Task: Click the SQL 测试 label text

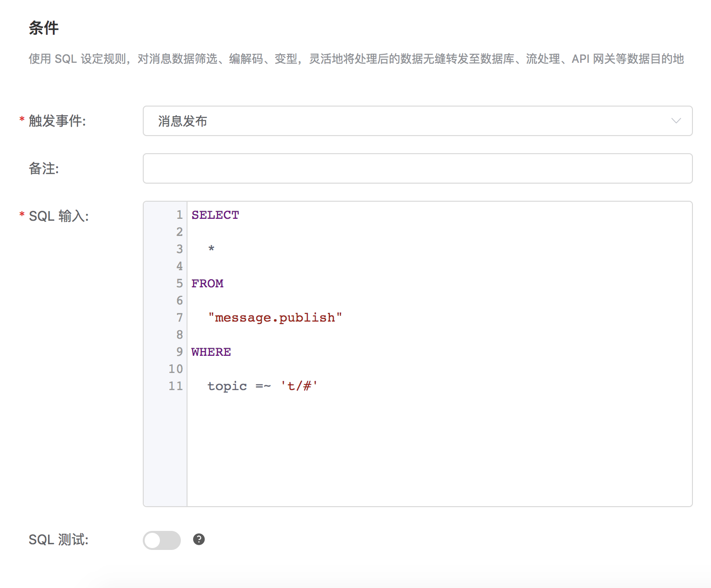Action: 59,539
